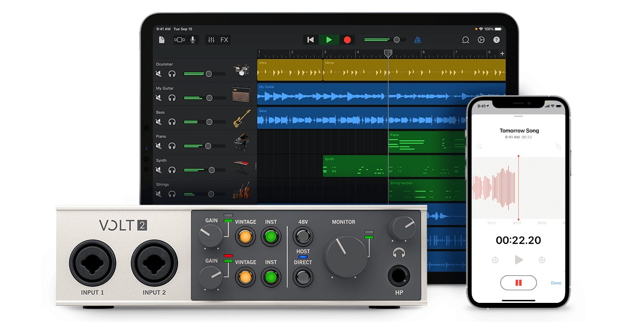Solo the My Guitar track
Viewport: 644px width, 322px height.
pos(172,98)
